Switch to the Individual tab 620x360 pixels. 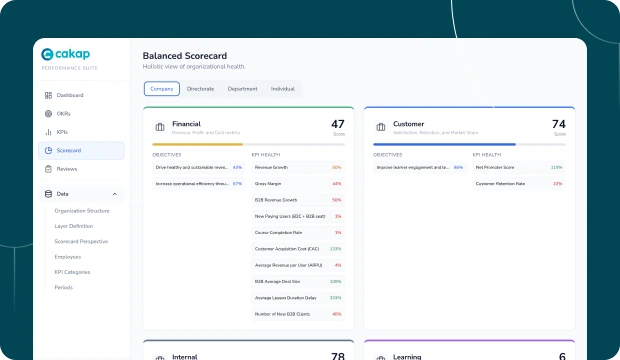point(283,89)
